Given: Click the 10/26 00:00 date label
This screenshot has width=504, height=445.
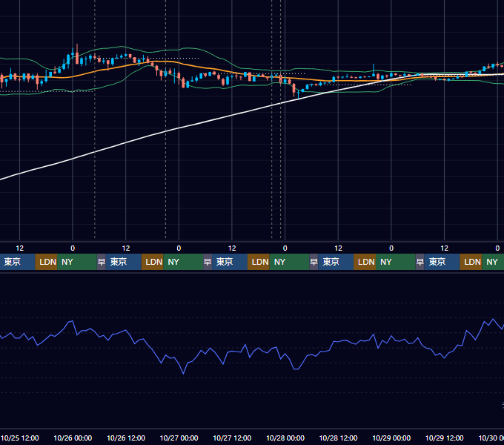Looking at the screenshot, I should click(x=73, y=438).
